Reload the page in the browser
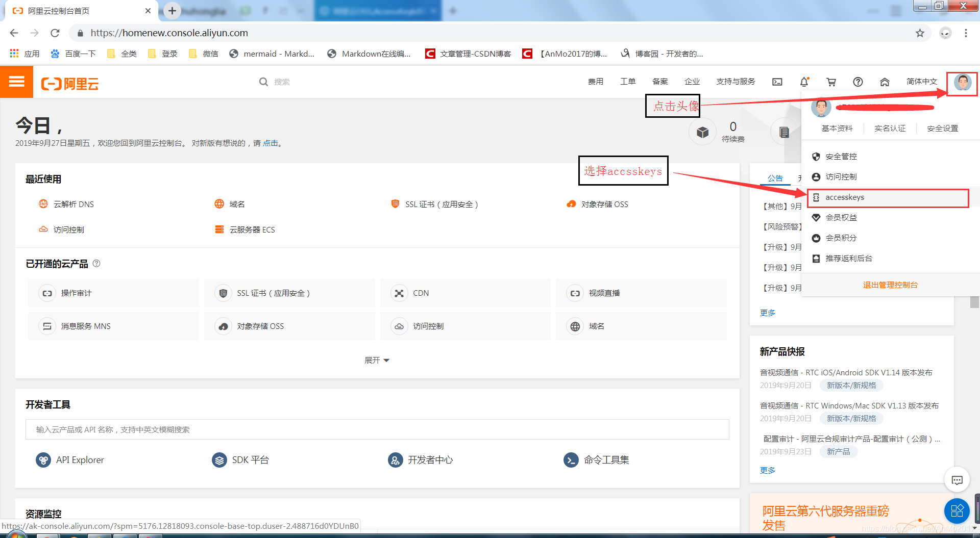 (x=55, y=33)
